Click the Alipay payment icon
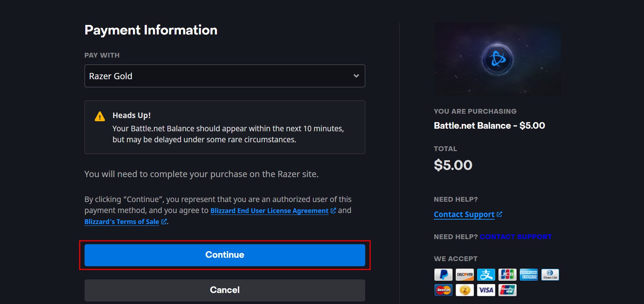Screen dimensions: 644x304 pyautogui.click(x=486, y=275)
